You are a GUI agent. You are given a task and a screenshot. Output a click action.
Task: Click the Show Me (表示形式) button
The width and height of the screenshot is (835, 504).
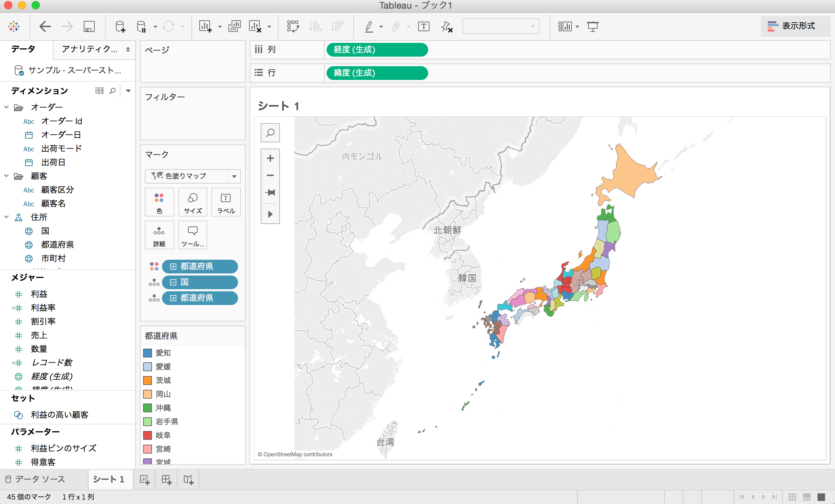click(x=795, y=26)
